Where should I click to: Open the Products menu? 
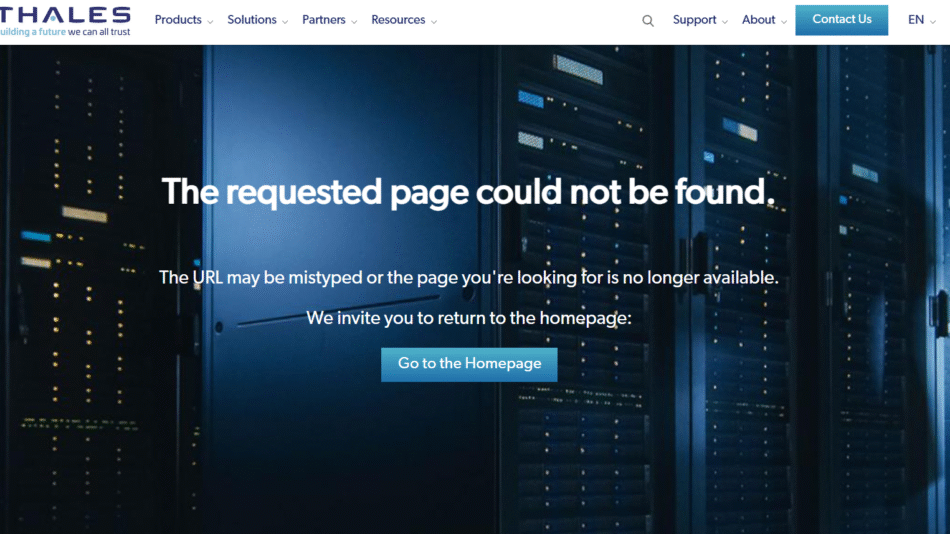point(177,20)
